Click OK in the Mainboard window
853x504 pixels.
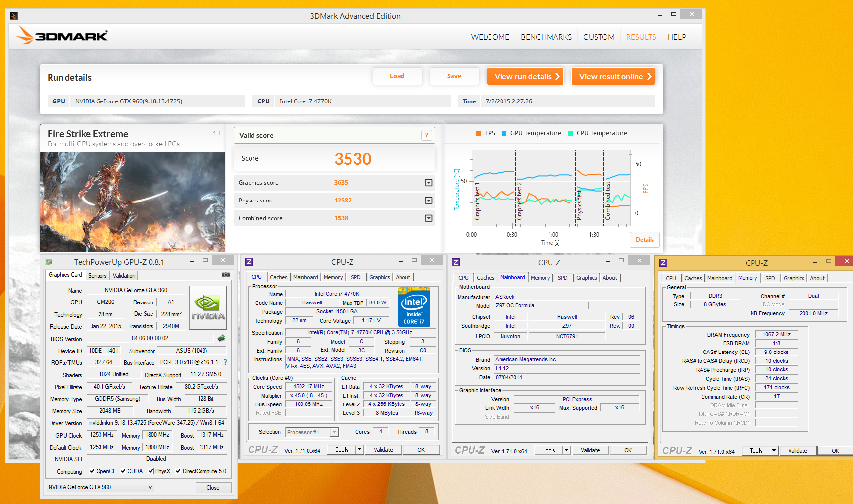pyautogui.click(x=628, y=450)
